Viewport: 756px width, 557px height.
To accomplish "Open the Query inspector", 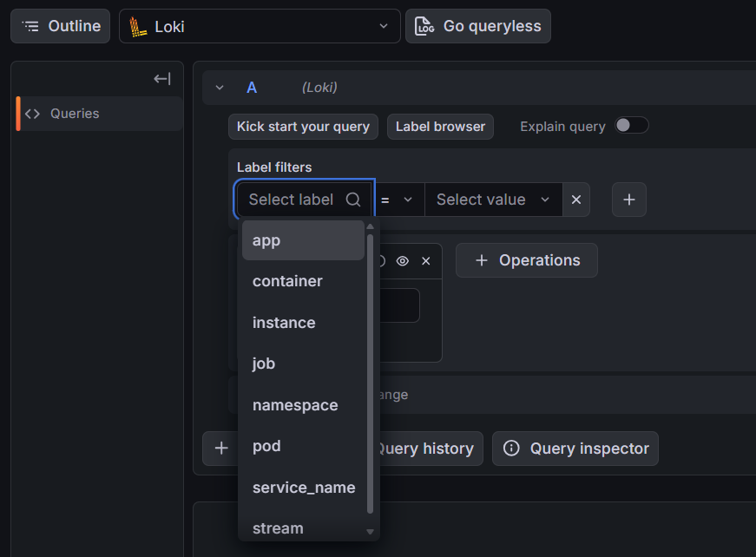I will pyautogui.click(x=575, y=449).
